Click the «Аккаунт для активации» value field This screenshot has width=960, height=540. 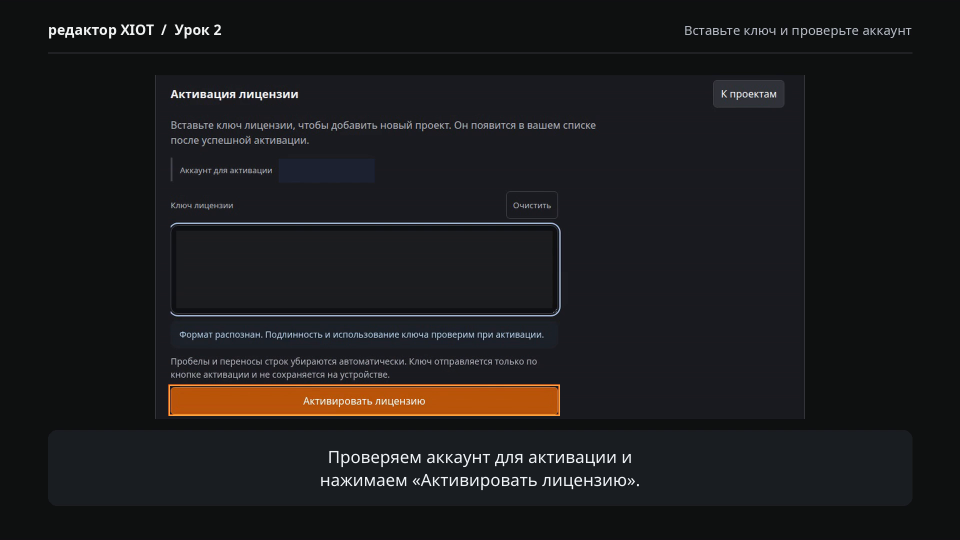coord(326,170)
